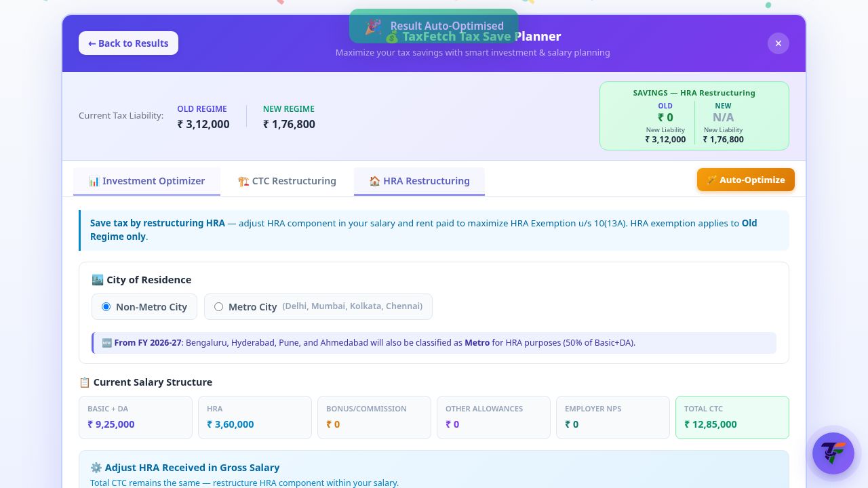Click the City of Residence heading
Screen dimensions: 868x488
coord(142,280)
